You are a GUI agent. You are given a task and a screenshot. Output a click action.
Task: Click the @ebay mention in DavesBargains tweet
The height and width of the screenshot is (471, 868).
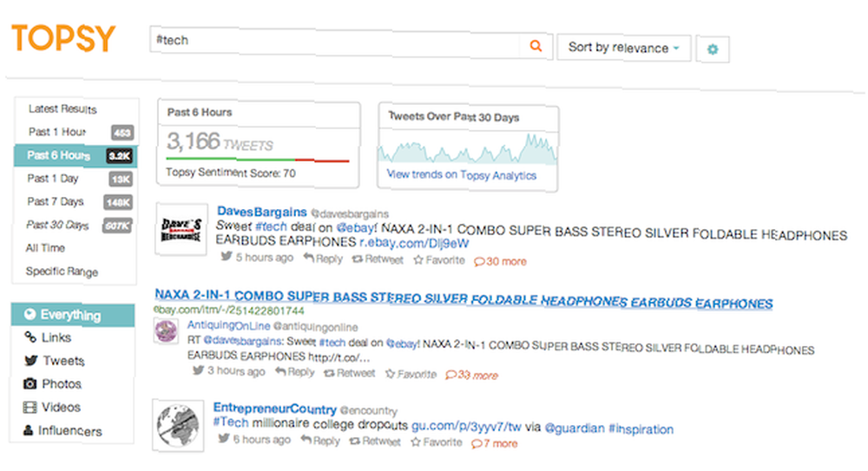point(357,227)
